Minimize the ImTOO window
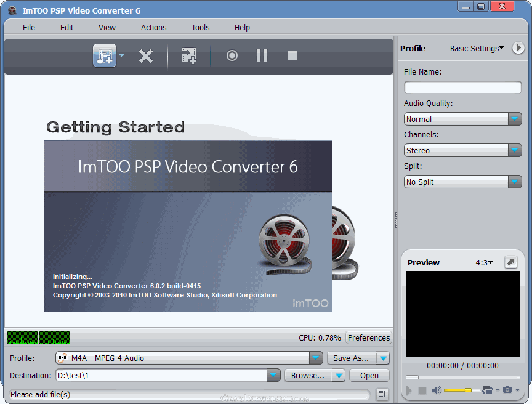 [x=466, y=6]
